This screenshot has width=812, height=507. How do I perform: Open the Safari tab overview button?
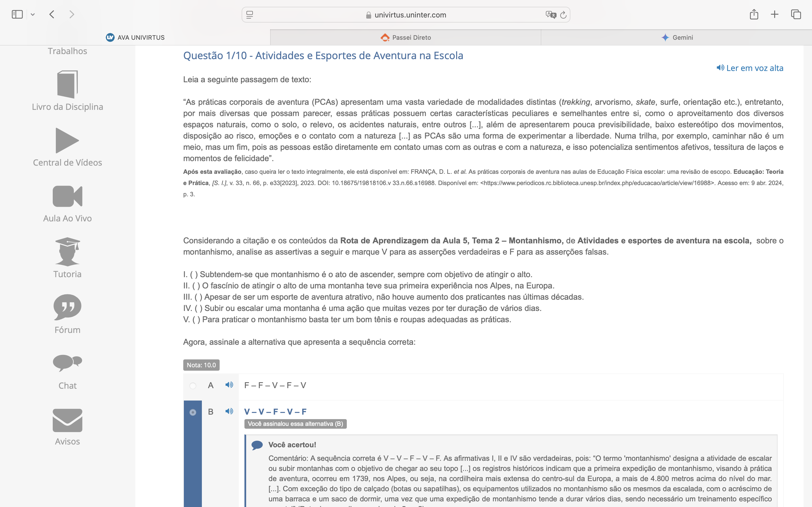click(x=796, y=14)
